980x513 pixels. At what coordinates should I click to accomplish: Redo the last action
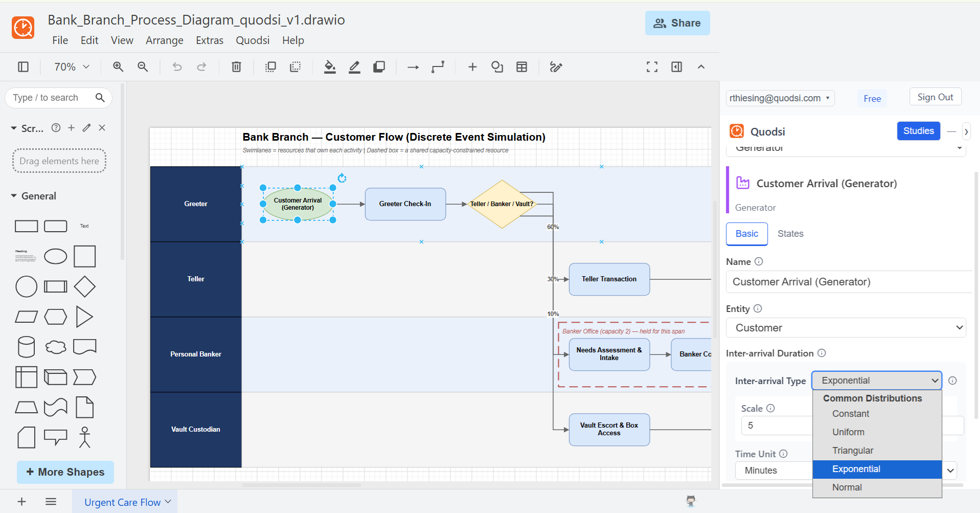pos(202,67)
